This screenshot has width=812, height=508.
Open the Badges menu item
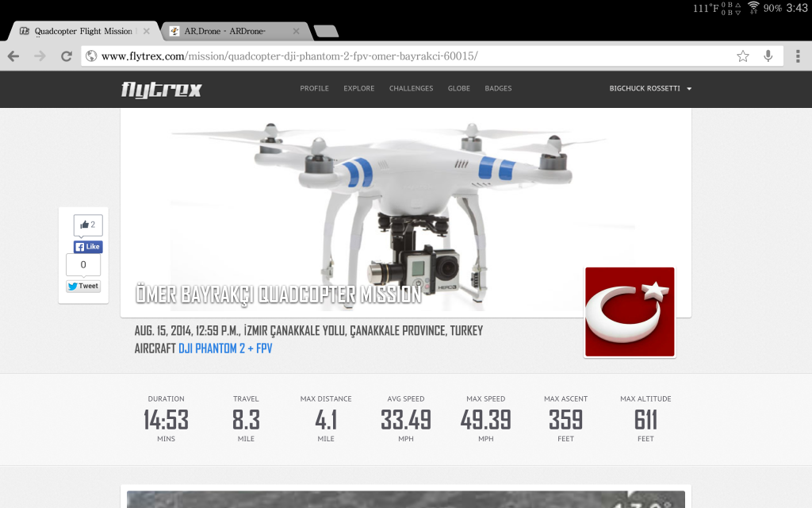click(498, 89)
